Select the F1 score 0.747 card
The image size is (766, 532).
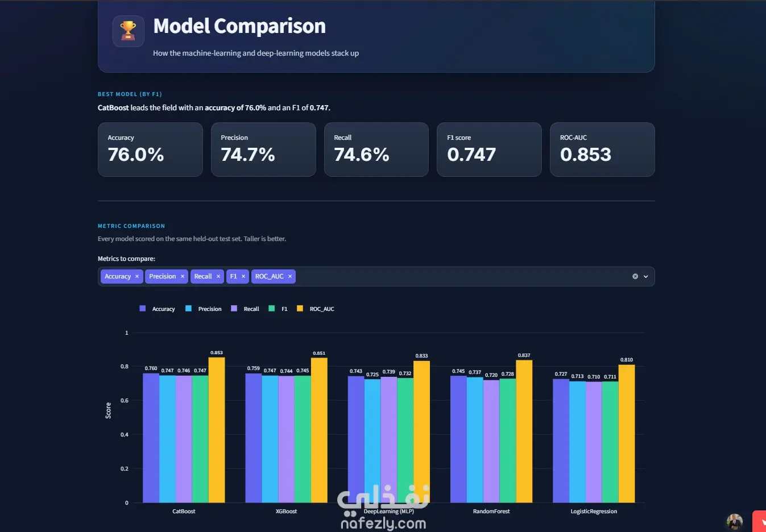pyautogui.click(x=489, y=149)
